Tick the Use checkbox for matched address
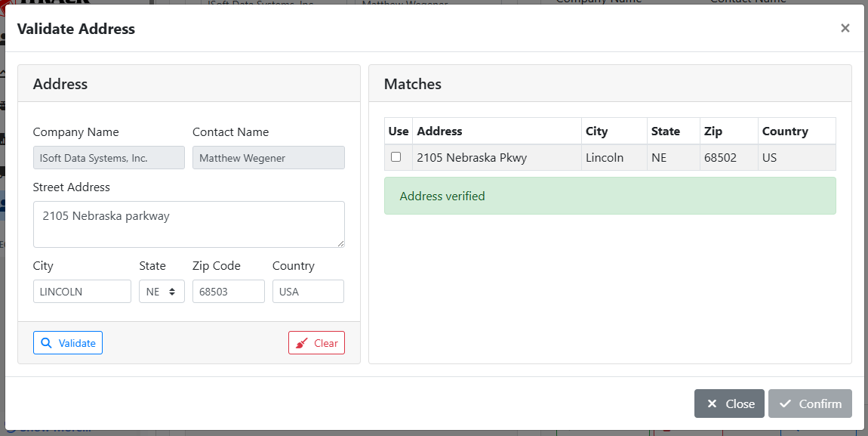Image resolution: width=868 pixels, height=436 pixels. 396,157
